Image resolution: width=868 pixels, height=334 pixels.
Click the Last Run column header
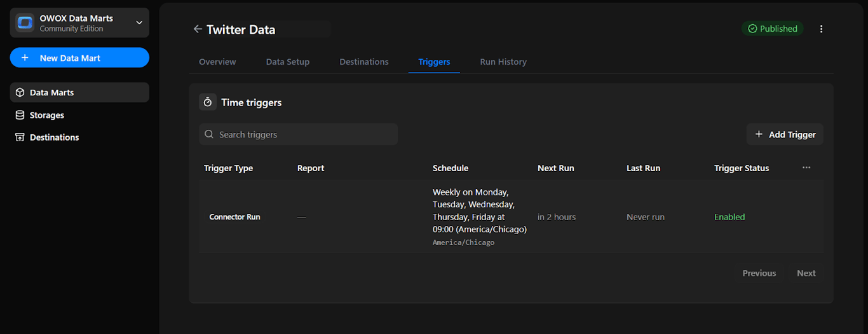click(643, 168)
